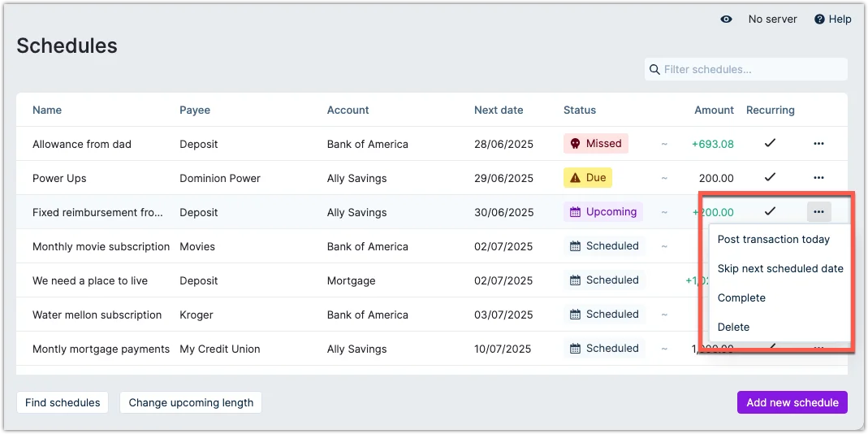868x434 pixels.
Task: Click recurring checkmark for Allowance from dad
Action: pos(770,144)
